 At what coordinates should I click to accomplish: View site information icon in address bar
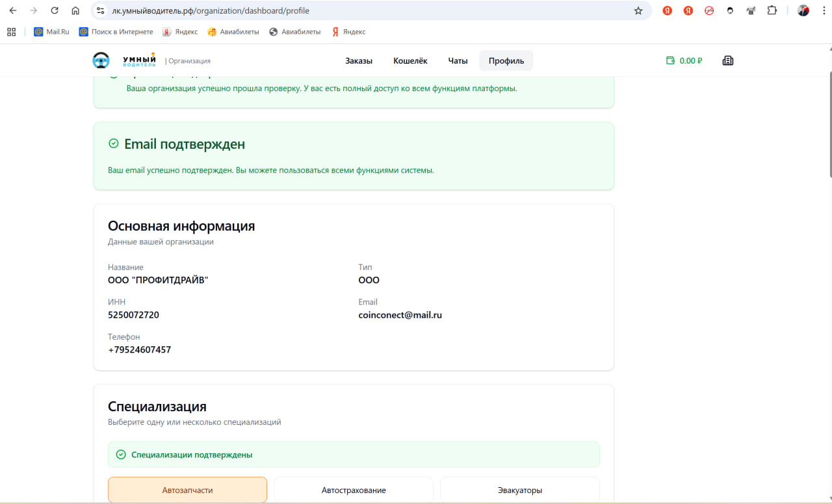100,10
